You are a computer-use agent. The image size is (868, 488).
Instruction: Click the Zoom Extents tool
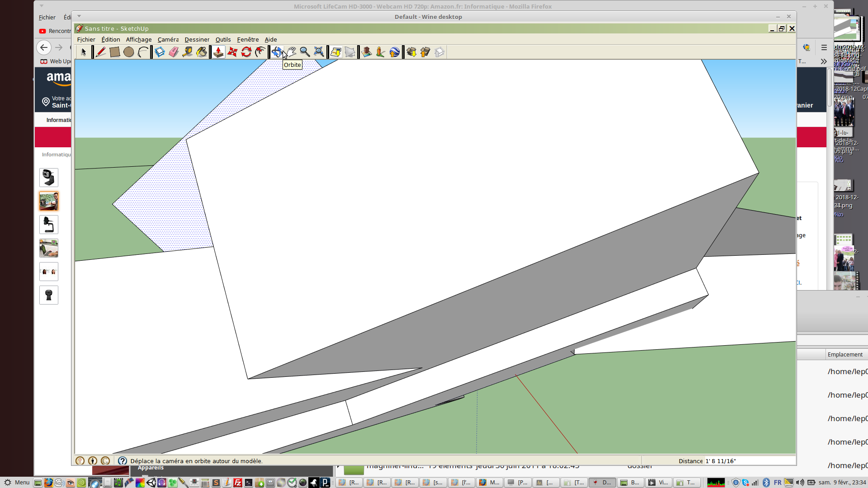coord(319,52)
